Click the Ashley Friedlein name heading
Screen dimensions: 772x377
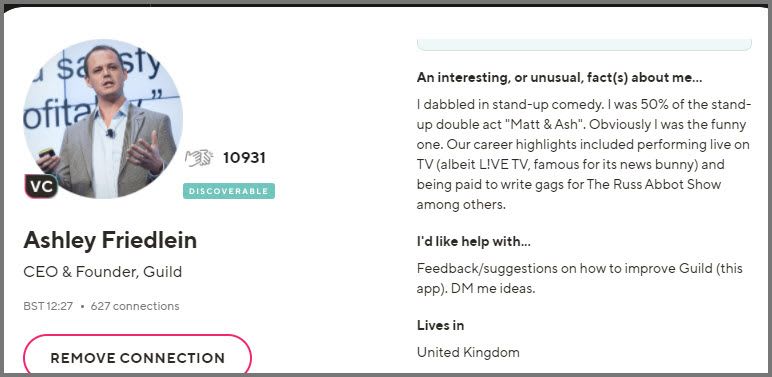[110, 240]
